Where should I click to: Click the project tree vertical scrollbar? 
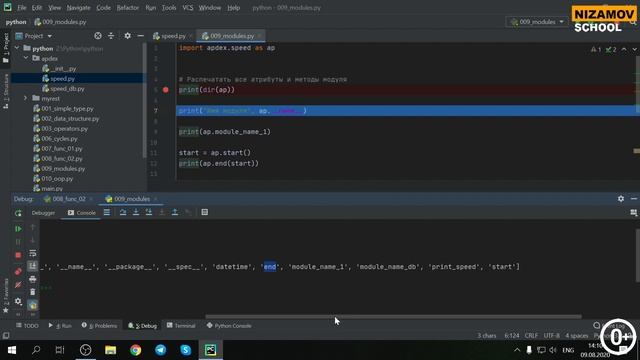[x=144, y=100]
